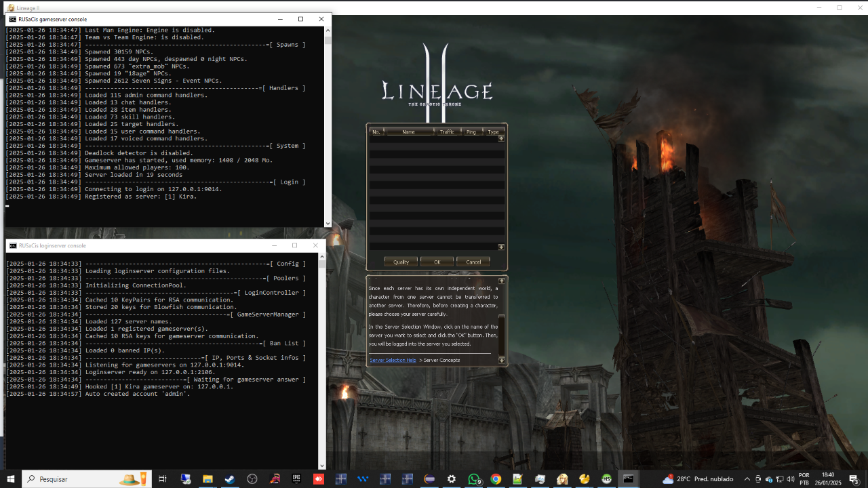Screen dimensions: 868x488
Task: Confirm server choice with the OK button
Action: pos(437,261)
